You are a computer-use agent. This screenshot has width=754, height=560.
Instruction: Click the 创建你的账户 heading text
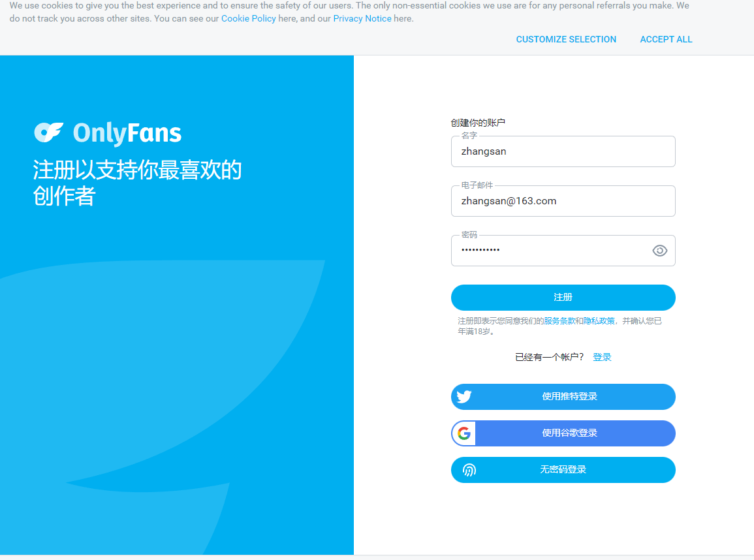477,123
